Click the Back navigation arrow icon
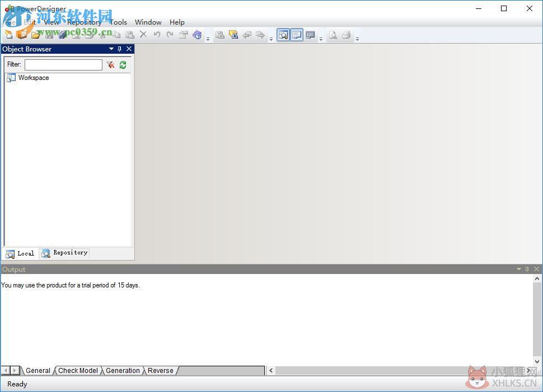Screen dimensions: 543x392 (247, 35)
